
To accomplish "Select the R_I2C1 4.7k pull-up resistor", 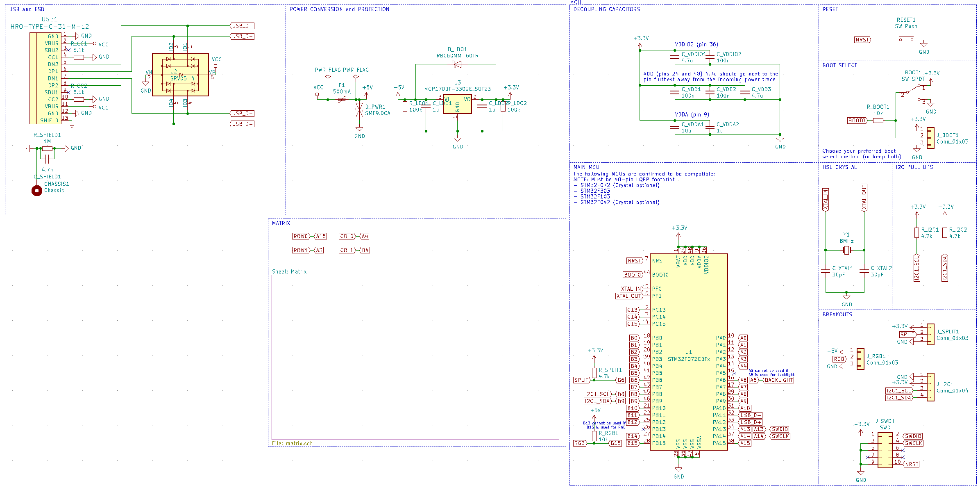I will 916,233.
